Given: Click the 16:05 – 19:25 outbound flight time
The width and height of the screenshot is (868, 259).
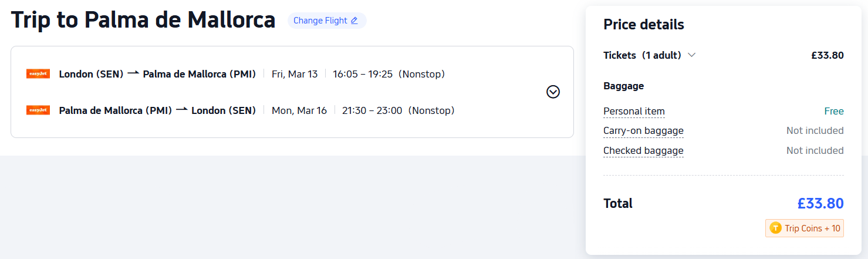Looking at the screenshot, I should click(363, 74).
